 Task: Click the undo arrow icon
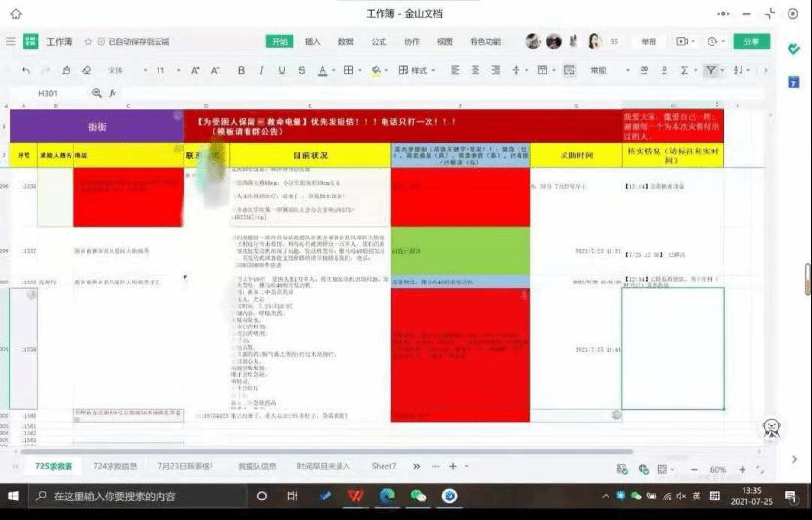tap(25, 71)
